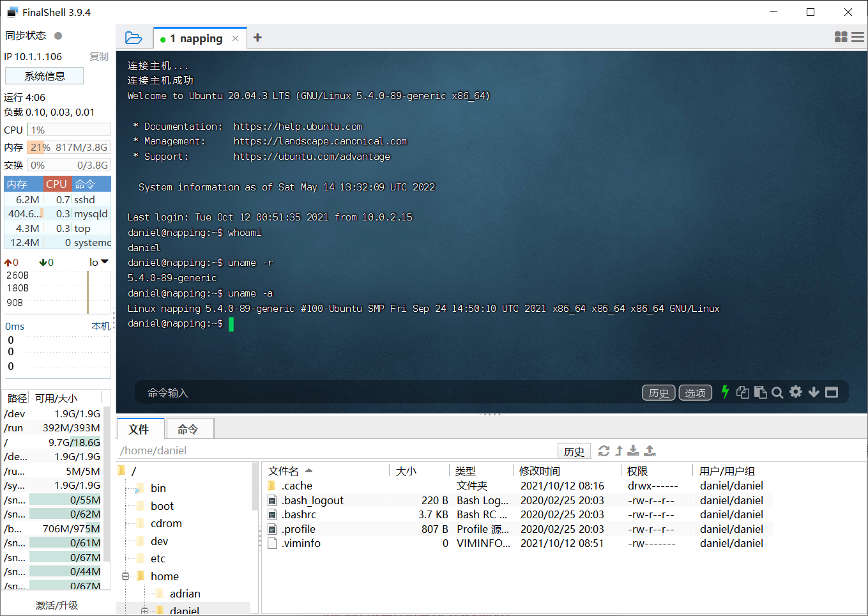Sort by 大小 column header
This screenshot has width=868, height=616.
pyautogui.click(x=419, y=471)
